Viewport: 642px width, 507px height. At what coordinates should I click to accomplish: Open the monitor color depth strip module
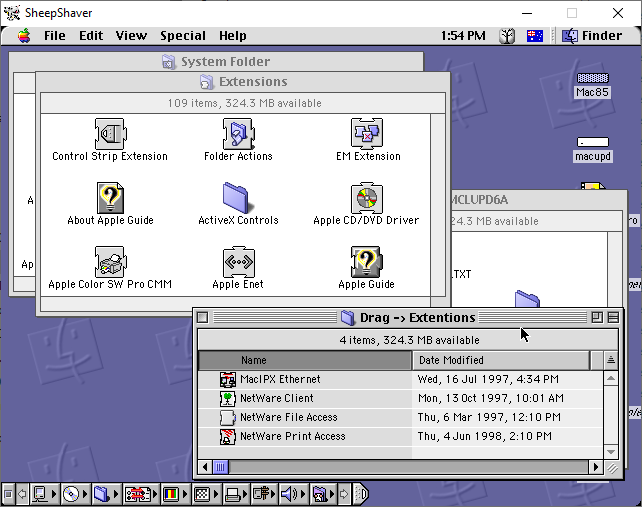pos(174,494)
